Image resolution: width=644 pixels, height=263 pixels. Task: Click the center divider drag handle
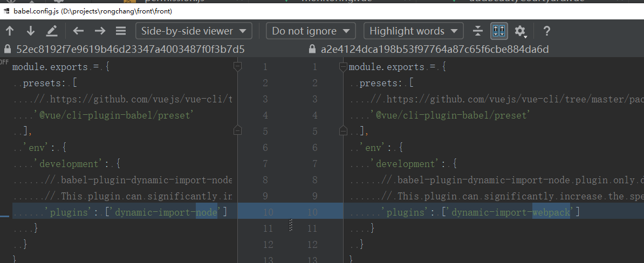(x=291, y=225)
